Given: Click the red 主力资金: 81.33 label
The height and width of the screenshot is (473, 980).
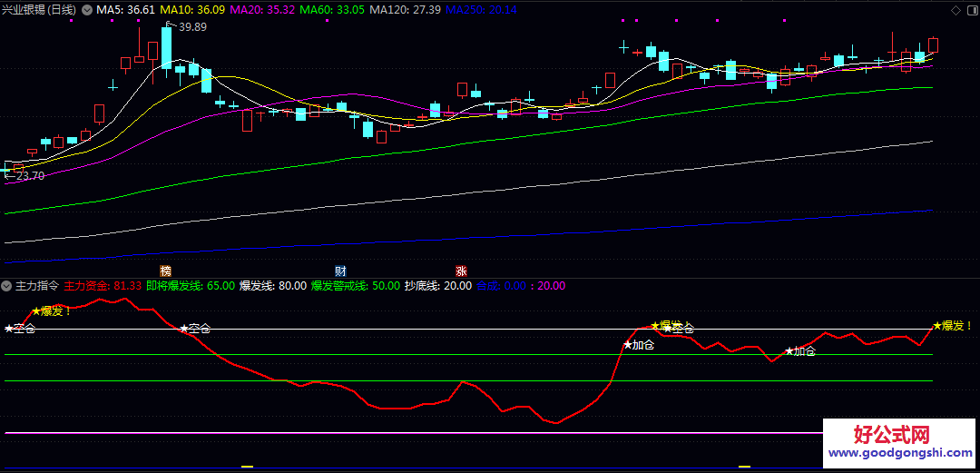Looking at the screenshot, I should pos(103,285).
